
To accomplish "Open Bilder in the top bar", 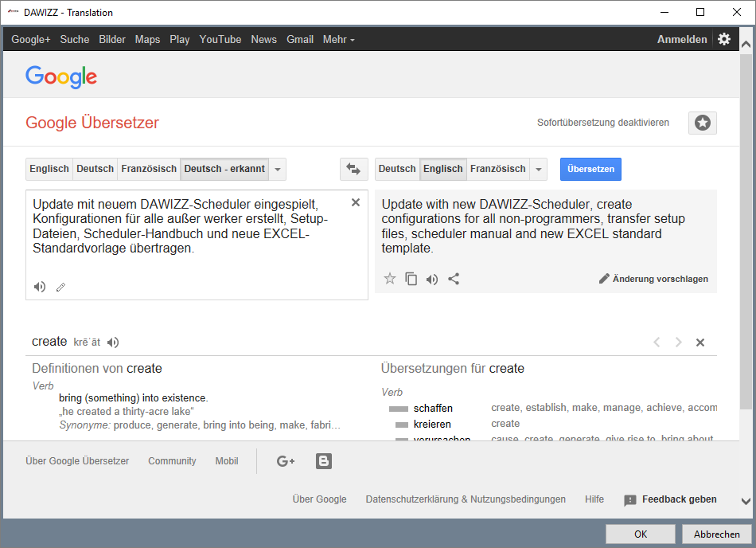I will [x=112, y=40].
